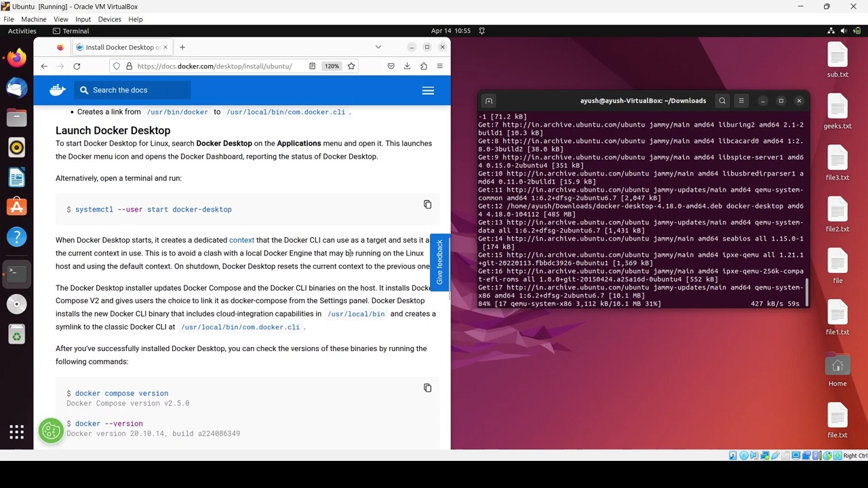This screenshot has width=868, height=488.
Task: Click the VirtualBox network adapter status icon
Action: pos(765,455)
